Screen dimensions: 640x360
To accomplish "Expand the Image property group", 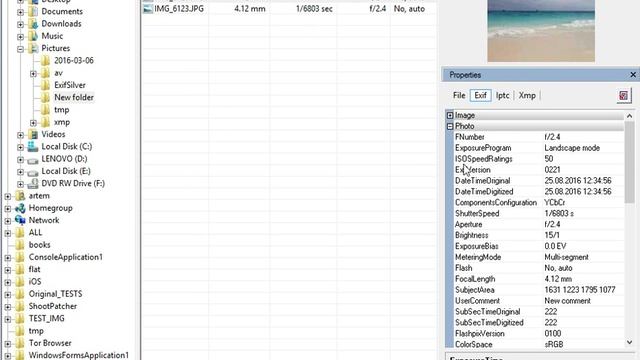I will 450,116.
